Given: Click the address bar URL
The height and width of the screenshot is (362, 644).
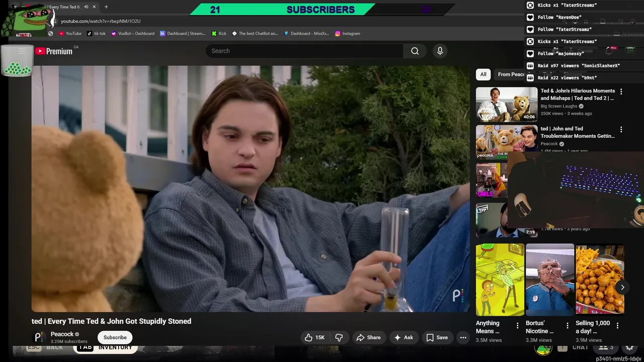Looking at the screenshot, I should coord(101,21).
